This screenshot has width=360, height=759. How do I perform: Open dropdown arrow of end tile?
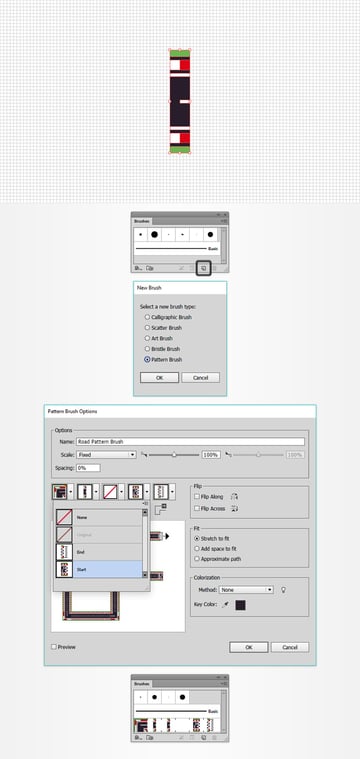[x=172, y=492]
